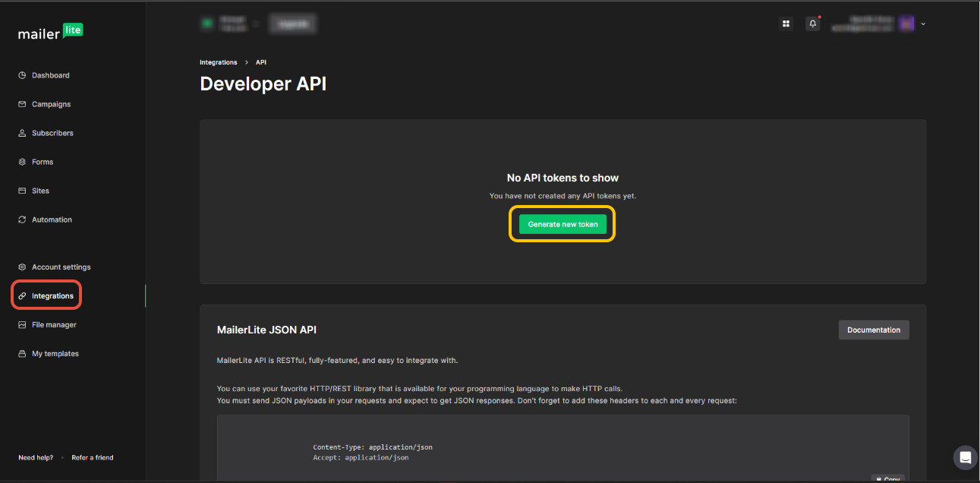This screenshot has height=483, width=980.
Task: Expand the user profile dropdown arrow
Action: coord(923,24)
